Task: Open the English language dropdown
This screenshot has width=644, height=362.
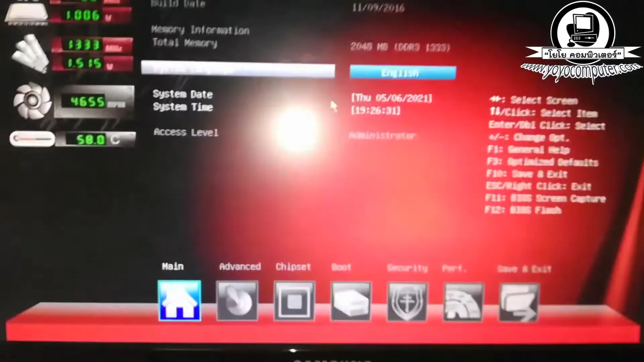Action: tap(403, 72)
